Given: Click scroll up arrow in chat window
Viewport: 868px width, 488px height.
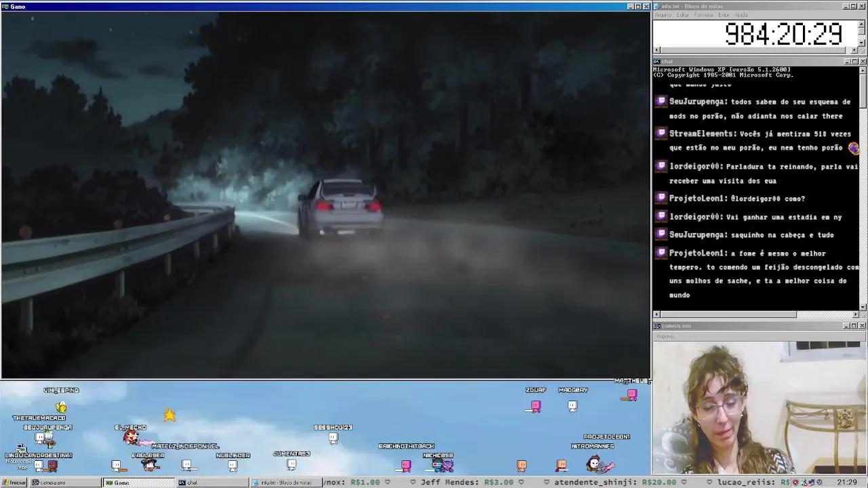Looking at the screenshot, I should point(863,70).
